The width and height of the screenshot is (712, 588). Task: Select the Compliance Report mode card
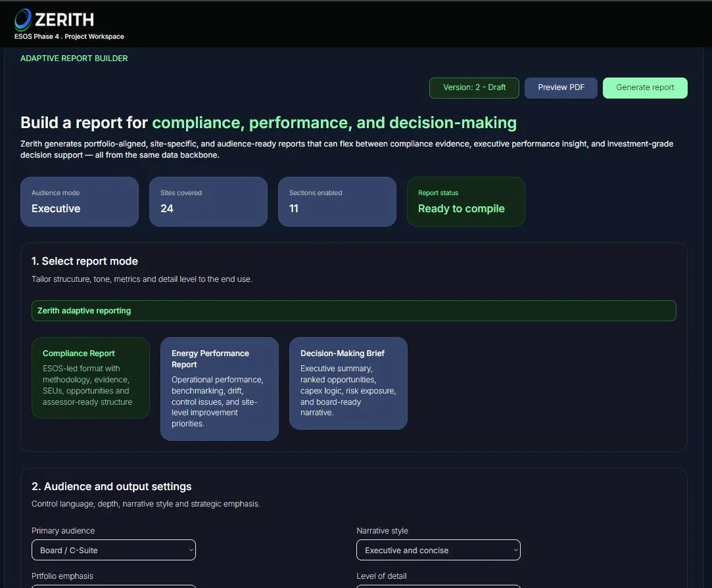pyautogui.click(x=90, y=378)
